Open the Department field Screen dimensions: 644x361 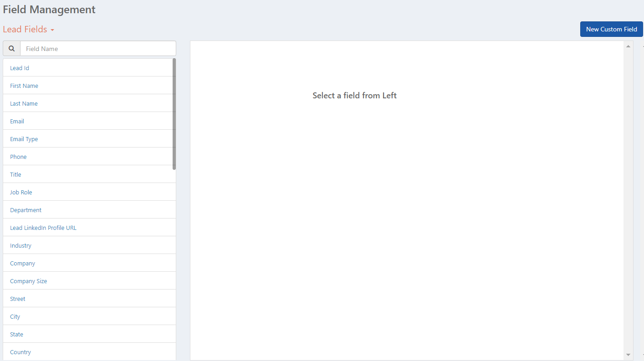click(x=89, y=210)
